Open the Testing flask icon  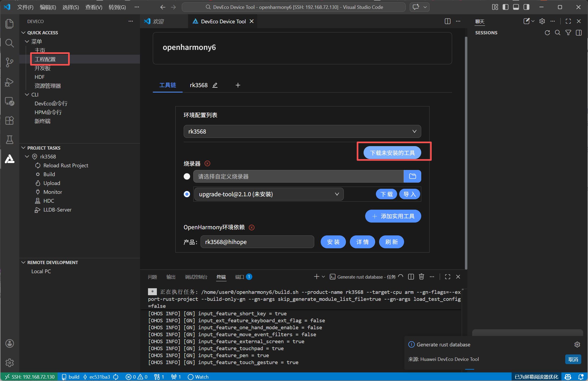(x=10, y=140)
